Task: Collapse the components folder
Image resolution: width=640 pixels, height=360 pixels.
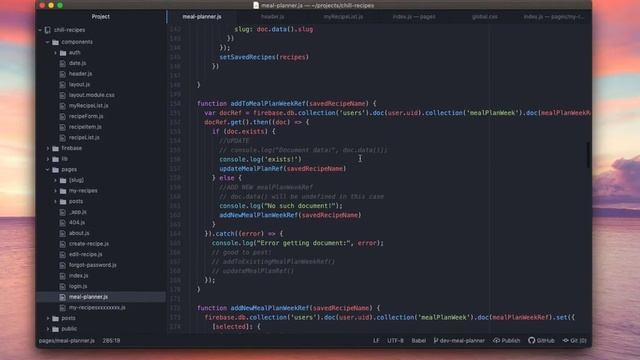Action: point(48,42)
